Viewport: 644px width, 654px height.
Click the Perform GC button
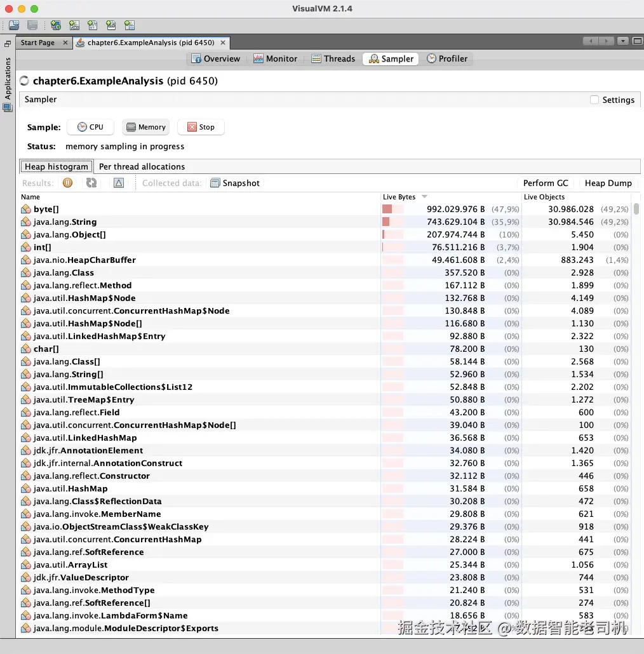coord(546,183)
